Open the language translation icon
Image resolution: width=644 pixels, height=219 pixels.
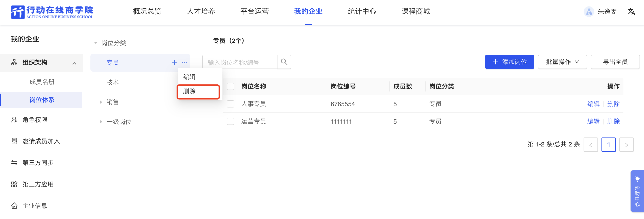(x=631, y=11)
